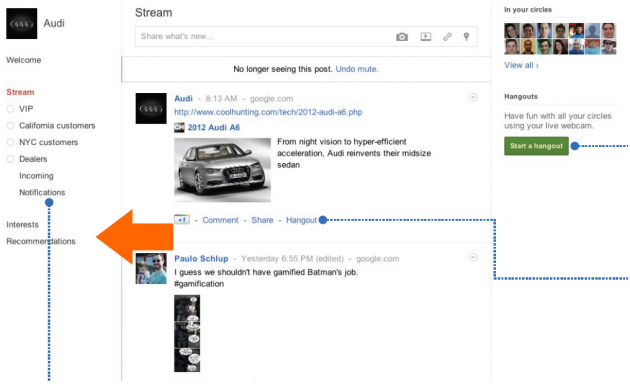Click the Yesterday 6:55 PM timestamp
The image size is (630, 387).
(x=292, y=258)
